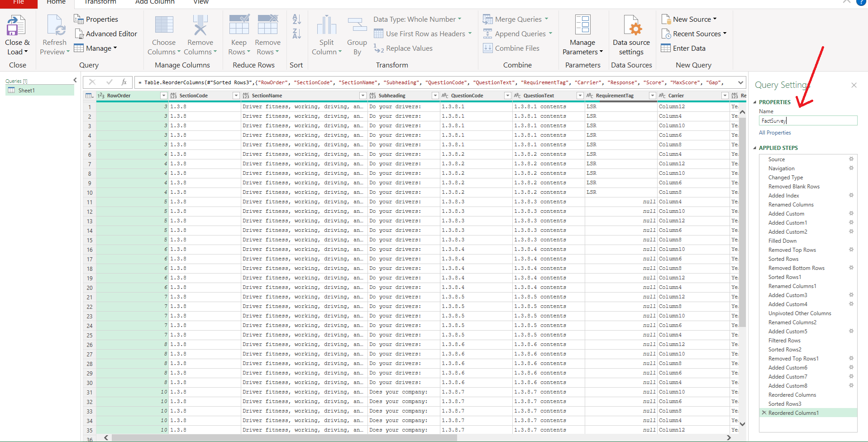Select the Unpivoted Other Columns step
This screenshot has width=868, height=442.
coord(800,313)
